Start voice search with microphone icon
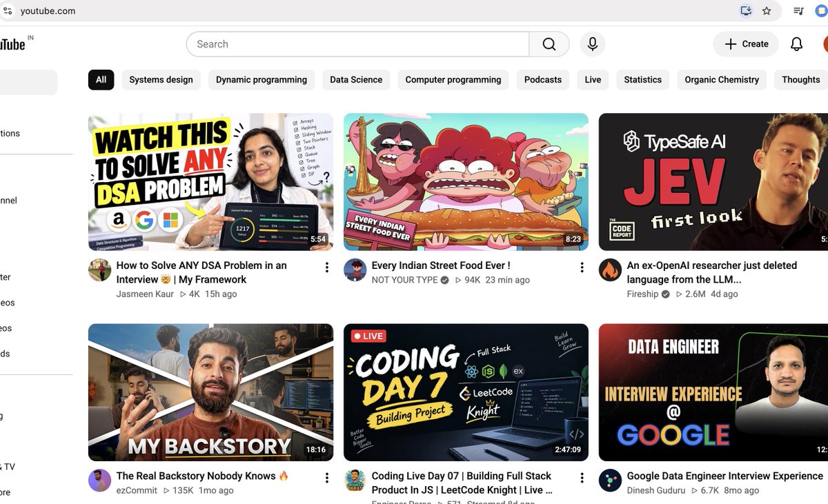 [592, 44]
